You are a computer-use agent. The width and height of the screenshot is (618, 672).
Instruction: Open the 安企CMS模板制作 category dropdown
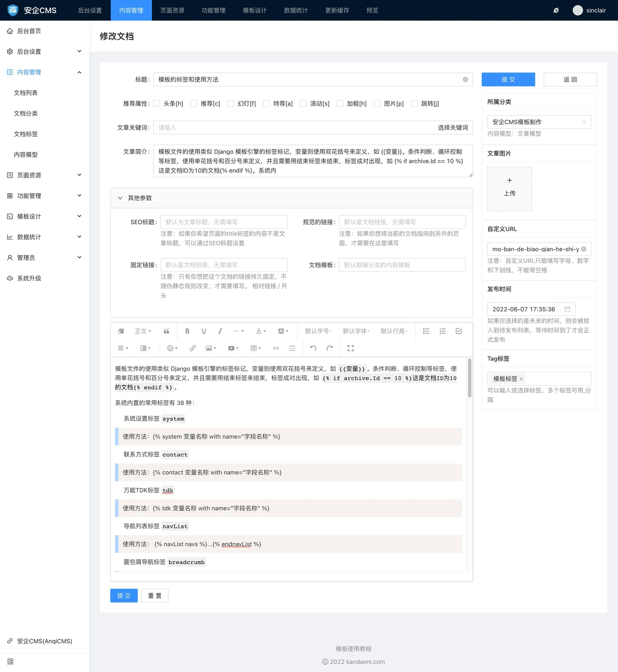(539, 122)
